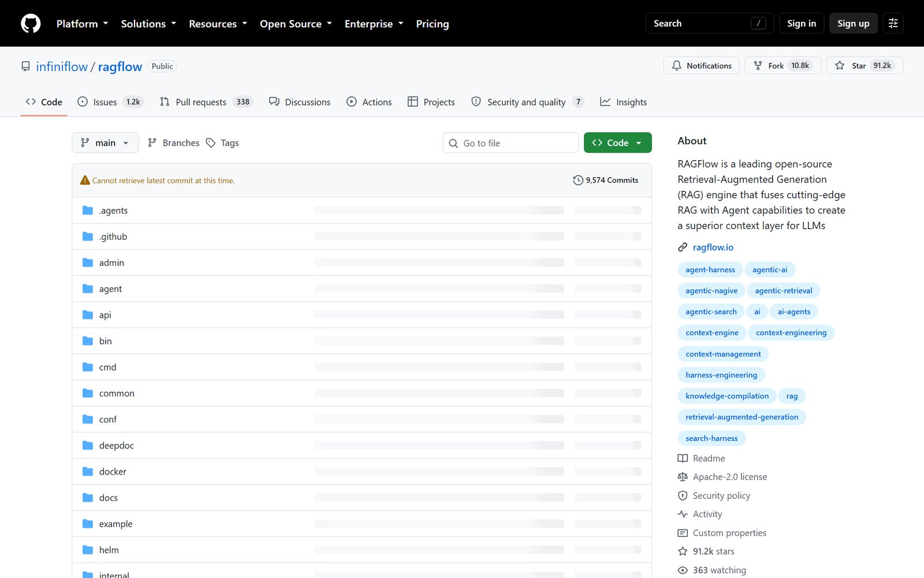Open the green Code clone dropdown
924x578 pixels.
pyautogui.click(x=617, y=143)
